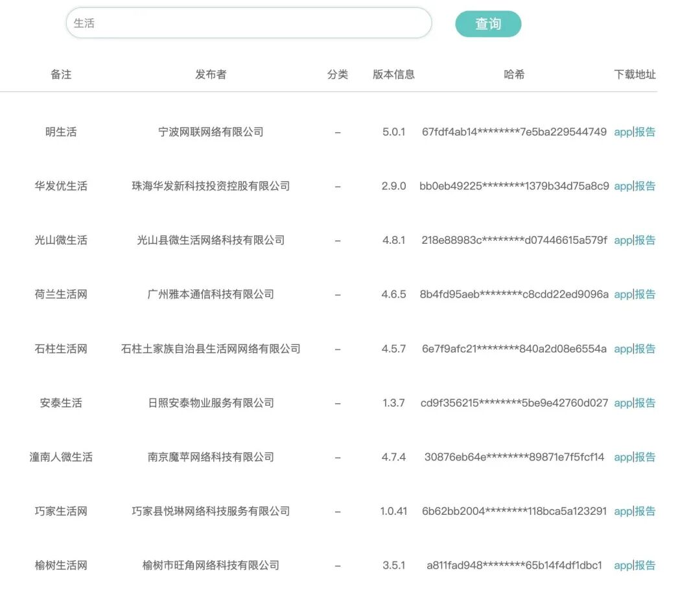Click publisher 宁波网联网络有限公司
Screen dimensions: 700x590
coord(211,132)
